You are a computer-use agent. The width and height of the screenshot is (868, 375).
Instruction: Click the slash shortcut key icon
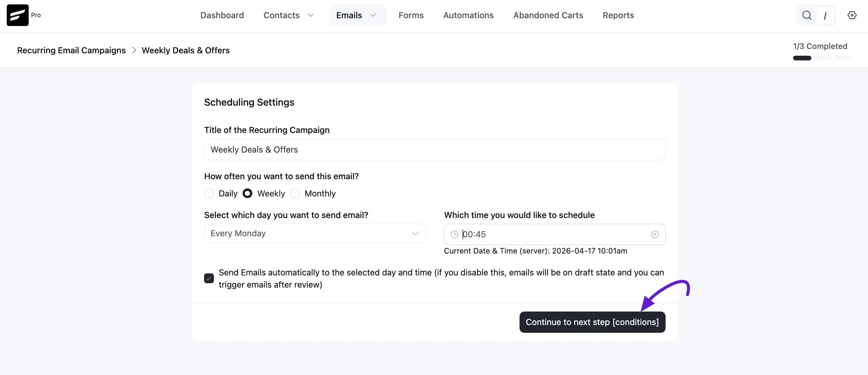tap(825, 16)
